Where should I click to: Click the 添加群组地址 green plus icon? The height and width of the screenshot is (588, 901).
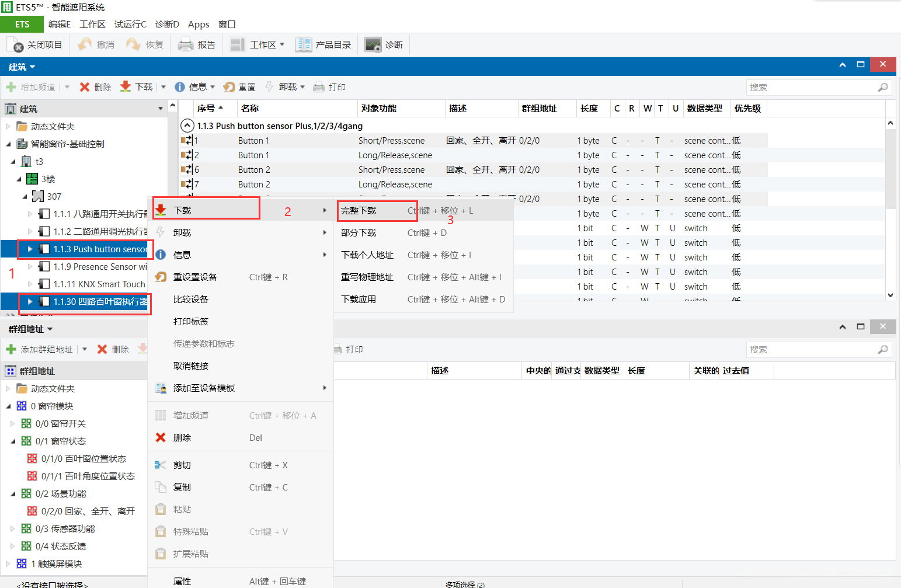(x=11, y=349)
